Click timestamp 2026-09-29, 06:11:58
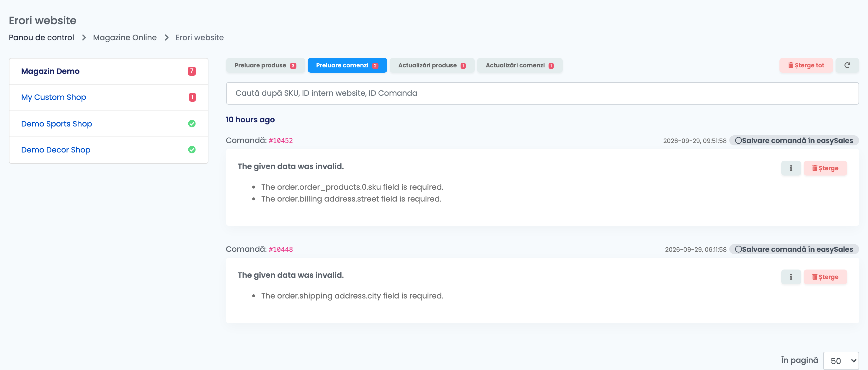The image size is (868, 370). (x=696, y=249)
